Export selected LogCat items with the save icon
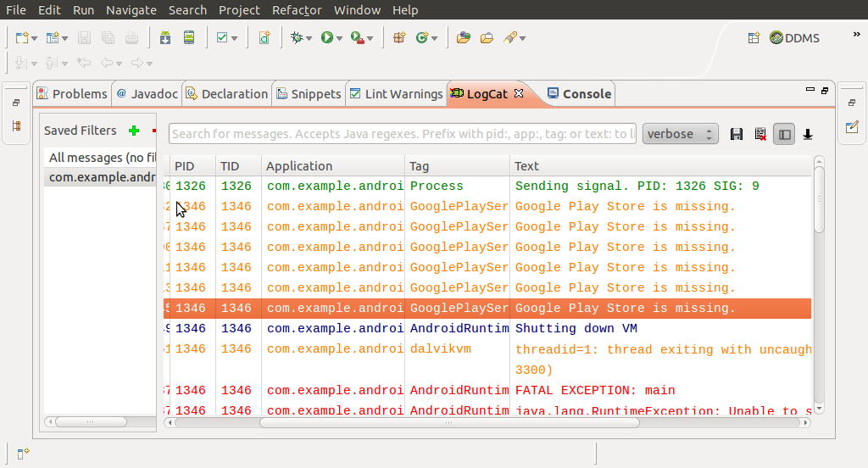 click(737, 134)
